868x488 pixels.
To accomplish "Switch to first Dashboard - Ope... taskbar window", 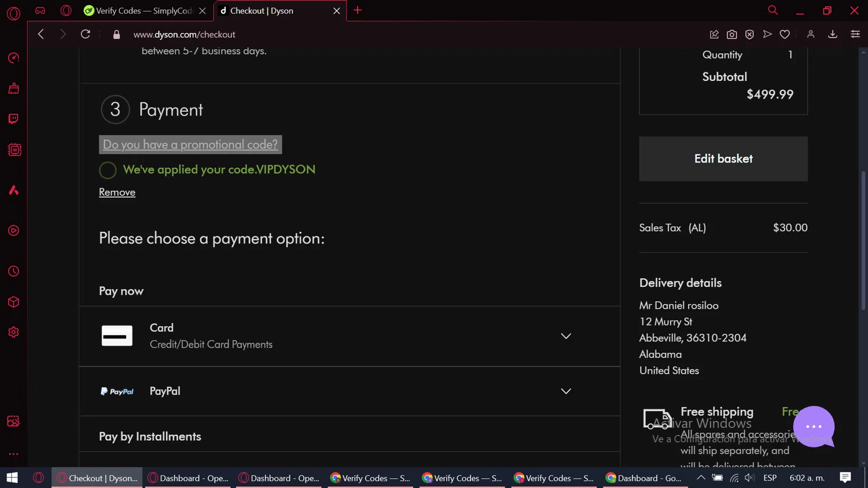I will click(x=188, y=478).
